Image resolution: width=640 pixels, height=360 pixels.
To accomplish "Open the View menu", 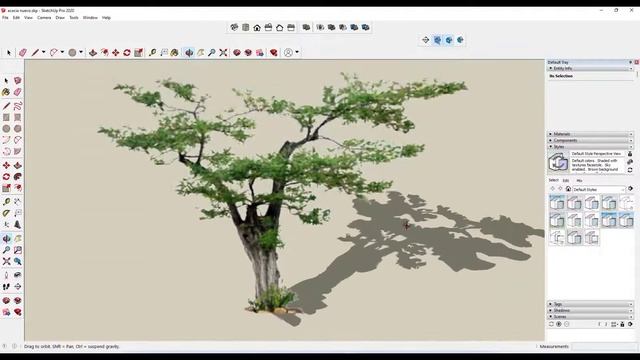I will coord(28,18).
